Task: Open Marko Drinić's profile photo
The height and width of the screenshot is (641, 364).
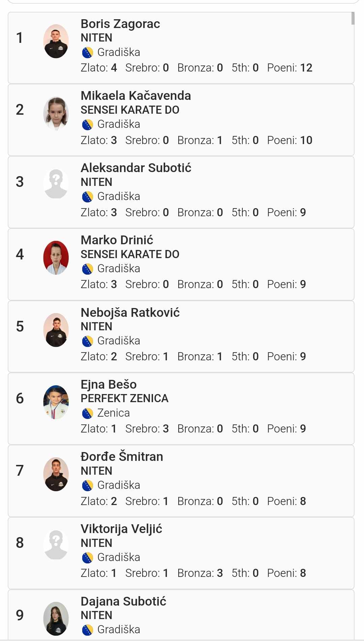Action: (x=56, y=257)
